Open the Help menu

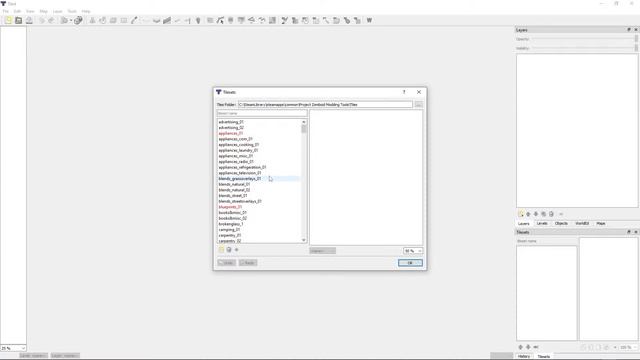(x=86, y=11)
